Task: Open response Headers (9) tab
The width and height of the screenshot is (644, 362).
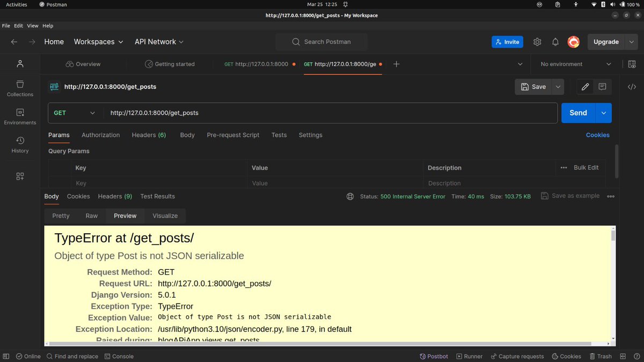Action: click(x=115, y=196)
